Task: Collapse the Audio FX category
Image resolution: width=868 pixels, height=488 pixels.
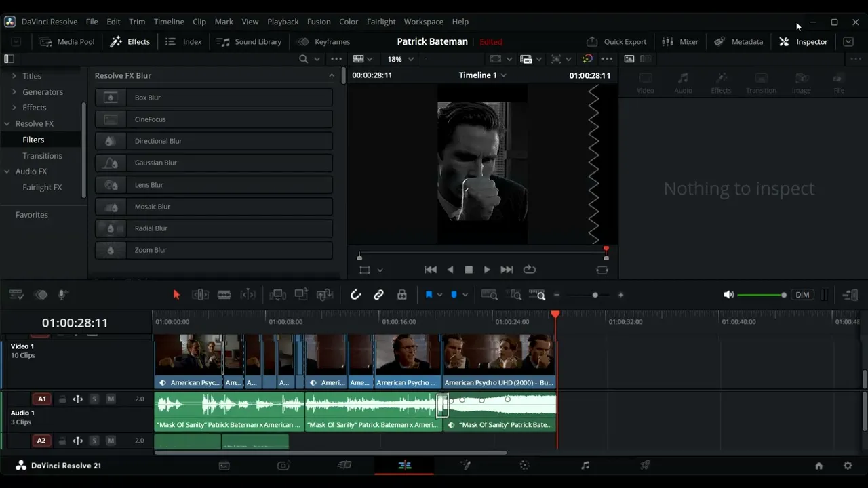Action: point(7,171)
